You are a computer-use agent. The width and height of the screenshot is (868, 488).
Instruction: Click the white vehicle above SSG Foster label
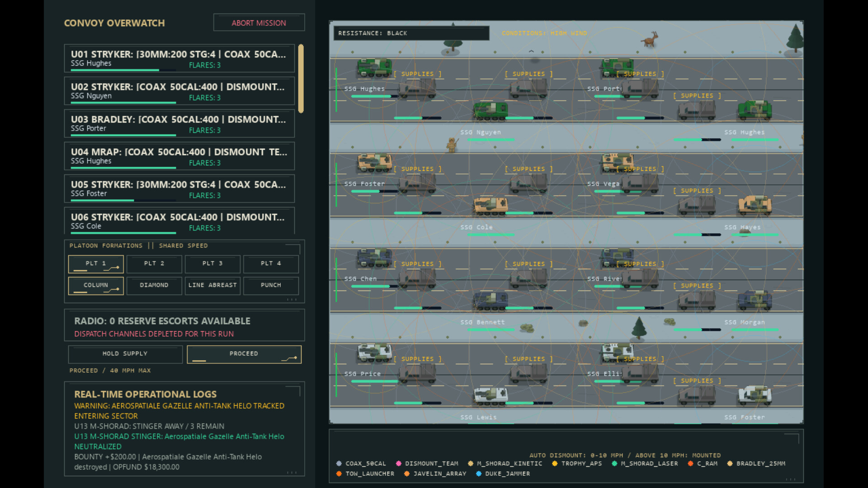click(755, 395)
